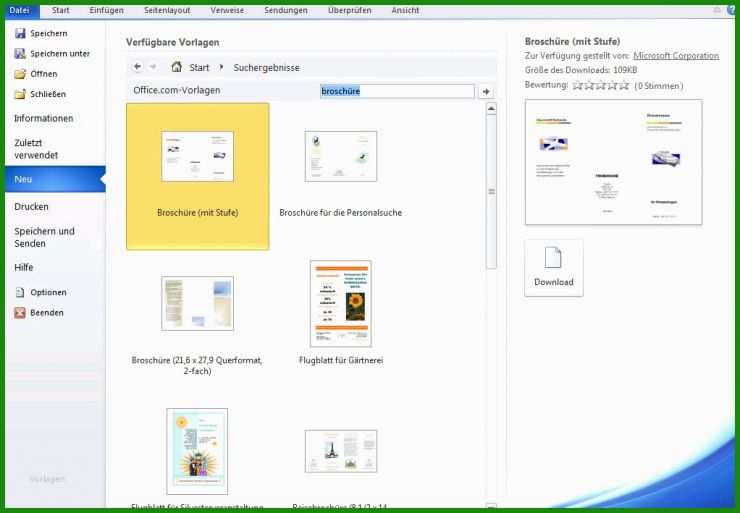Click the broschüre search field
Viewport: 740px width, 513px height.
click(397, 91)
